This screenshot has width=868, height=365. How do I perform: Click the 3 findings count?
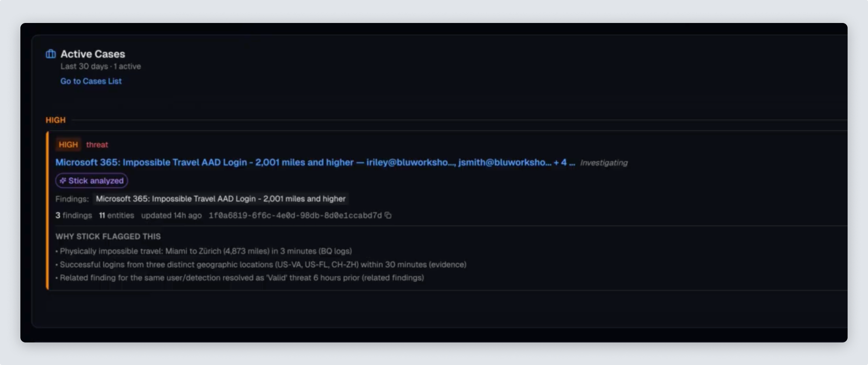point(74,215)
